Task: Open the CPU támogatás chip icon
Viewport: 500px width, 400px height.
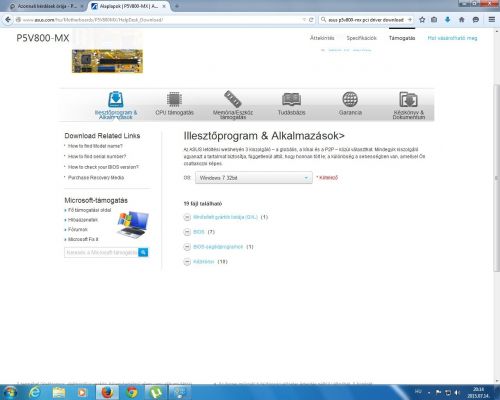Action: click(174, 99)
